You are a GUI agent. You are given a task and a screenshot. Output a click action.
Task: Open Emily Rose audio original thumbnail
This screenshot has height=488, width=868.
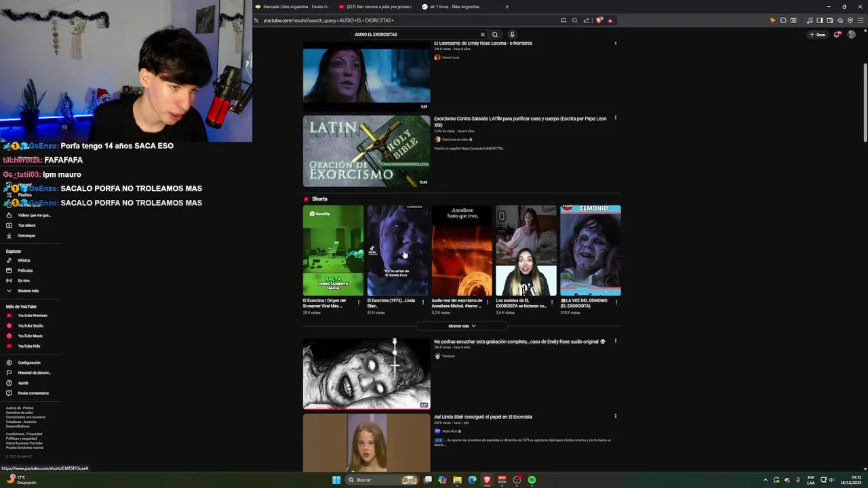[x=366, y=374]
